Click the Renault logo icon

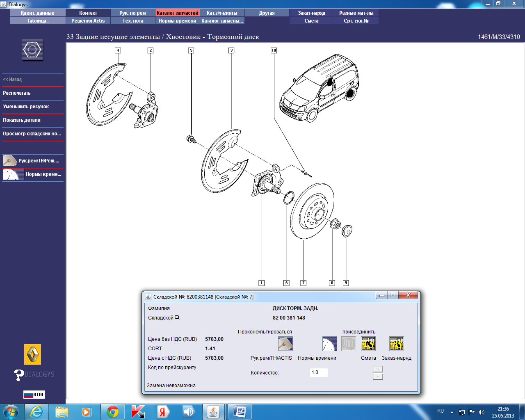pos(32,354)
